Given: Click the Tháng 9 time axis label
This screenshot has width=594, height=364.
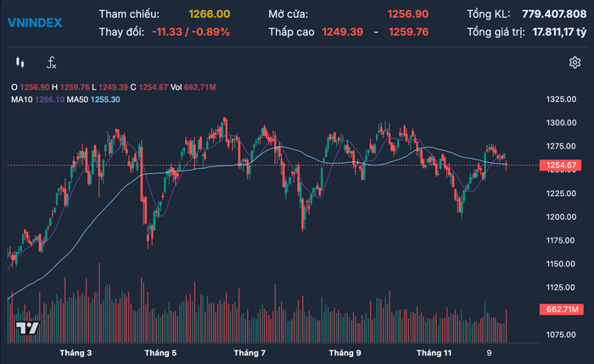Looking at the screenshot, I should click(345, 353).
